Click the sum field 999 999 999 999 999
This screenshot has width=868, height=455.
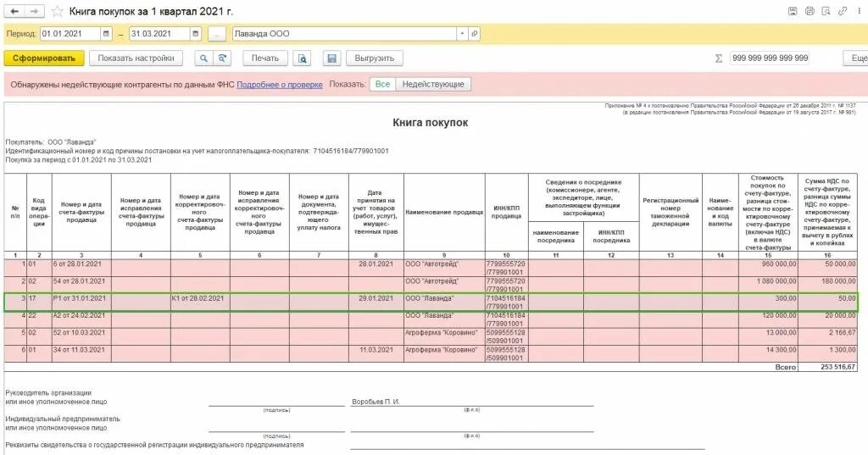tap(770, 58)
